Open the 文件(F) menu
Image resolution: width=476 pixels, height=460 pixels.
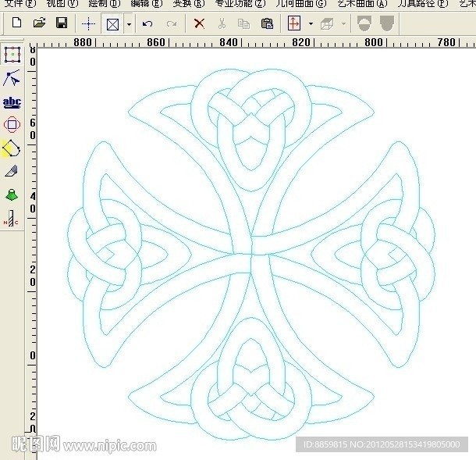pyautogui.click(x=20, y=3)
